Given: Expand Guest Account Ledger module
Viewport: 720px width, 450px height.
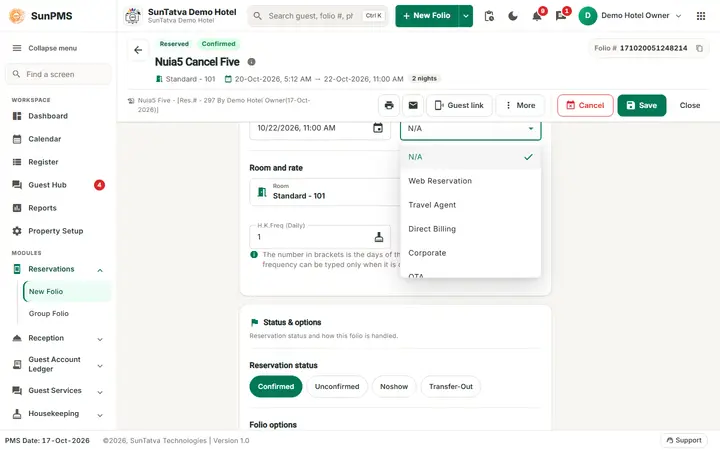Looking at the screenshot, I should [100, 366].
